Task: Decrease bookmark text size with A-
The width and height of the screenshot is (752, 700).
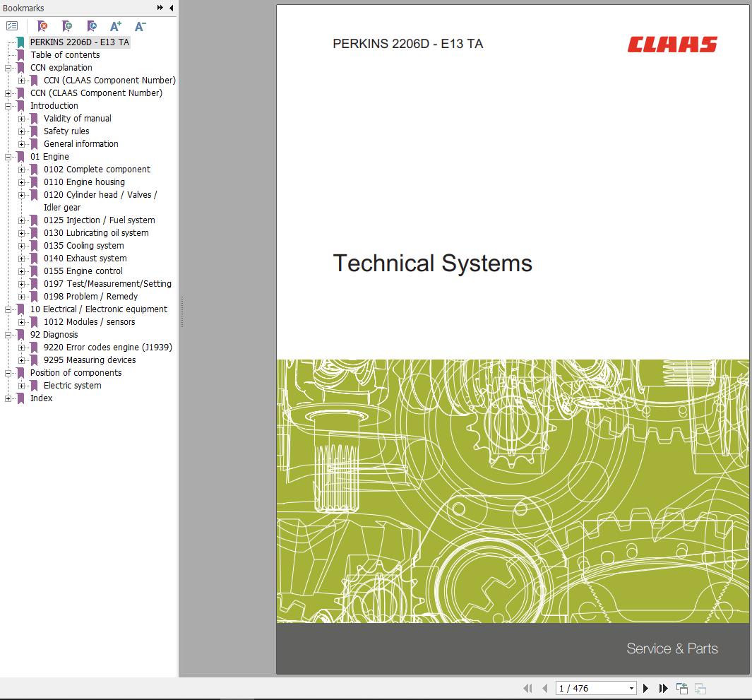Action: click(140, 26)
